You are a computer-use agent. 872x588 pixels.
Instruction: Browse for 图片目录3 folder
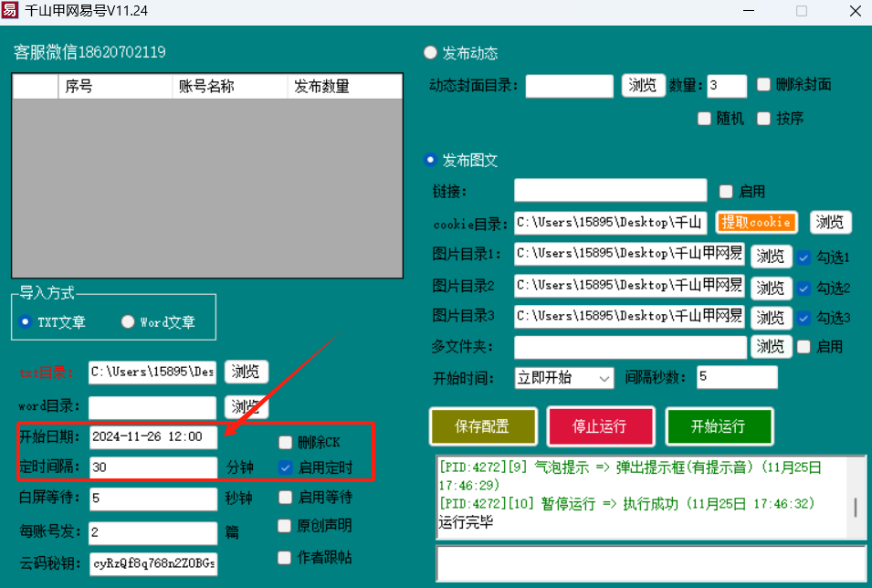pyautogui.click(x=771, y=318)
